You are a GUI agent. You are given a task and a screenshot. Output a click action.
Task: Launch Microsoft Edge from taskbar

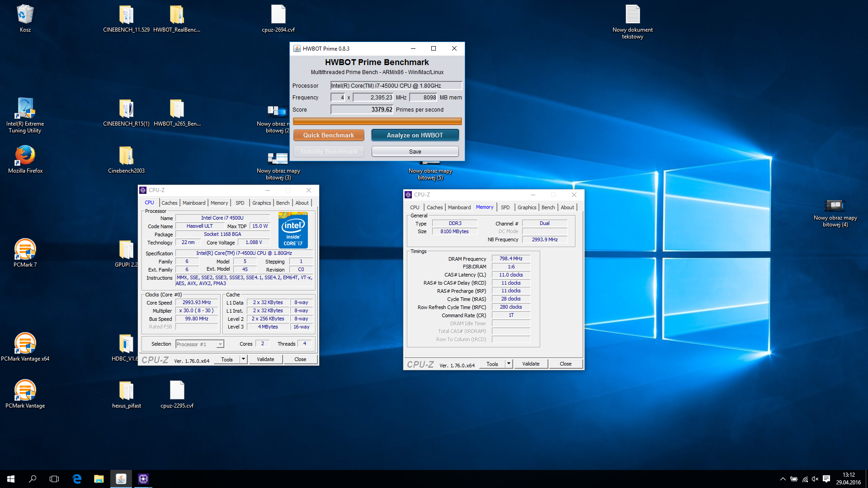[x=77, y=479]
